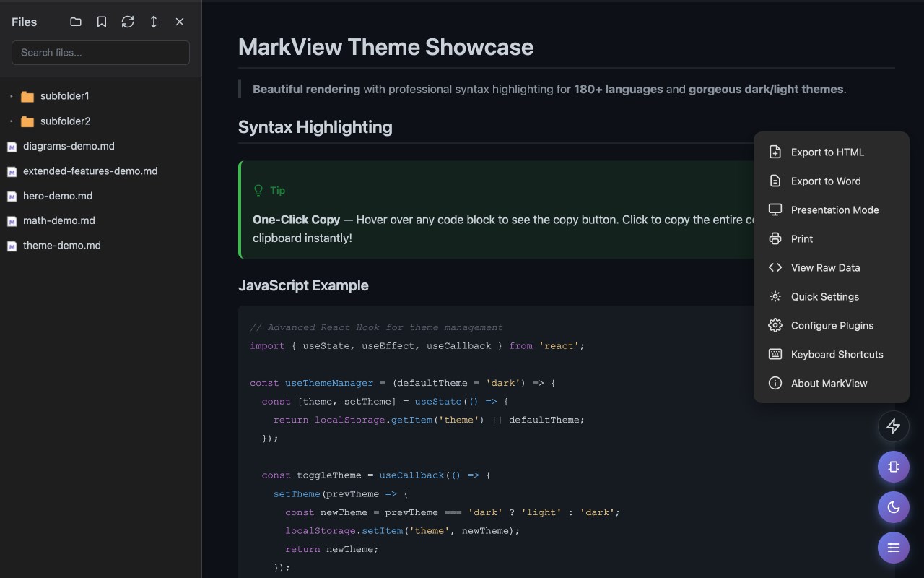Screen dimensions: 924x578
Task: Click the Configure Plugins gear icon
Action: (775, 325)
